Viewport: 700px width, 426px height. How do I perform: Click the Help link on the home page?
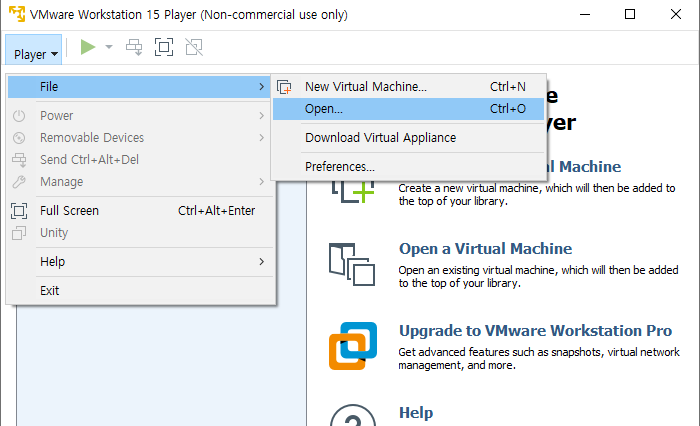(416, 413)
